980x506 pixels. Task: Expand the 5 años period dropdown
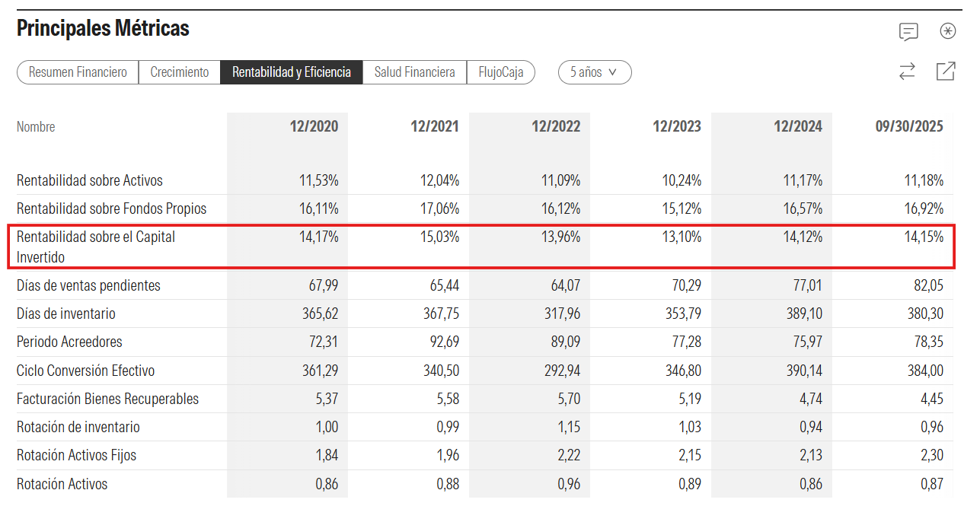[x=594, y=72]
